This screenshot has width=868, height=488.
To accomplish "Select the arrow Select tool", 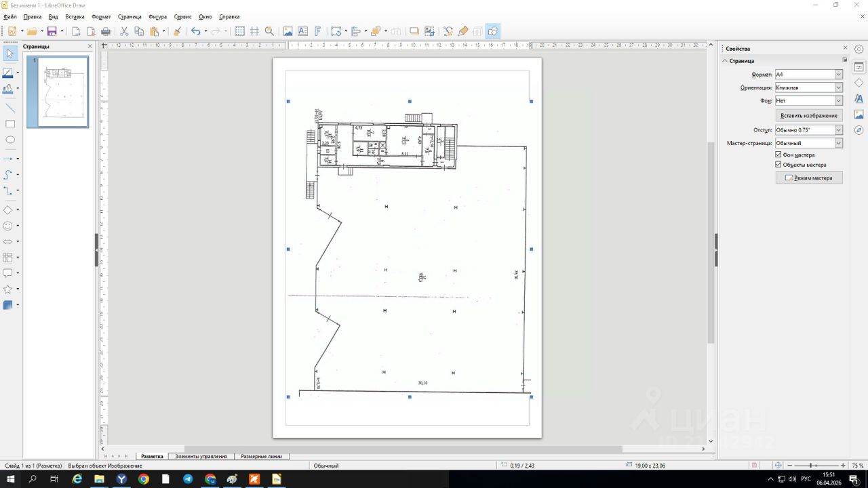I will coord(10,54).
